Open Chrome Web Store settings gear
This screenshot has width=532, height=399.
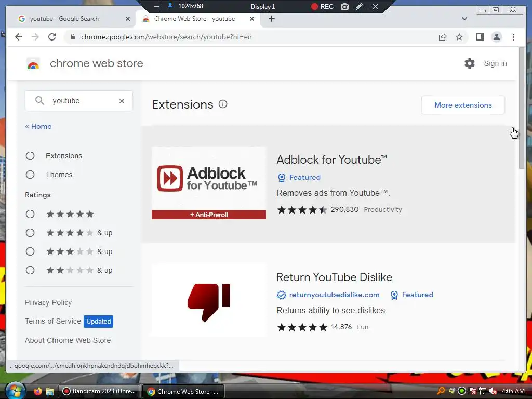point(470,63)
